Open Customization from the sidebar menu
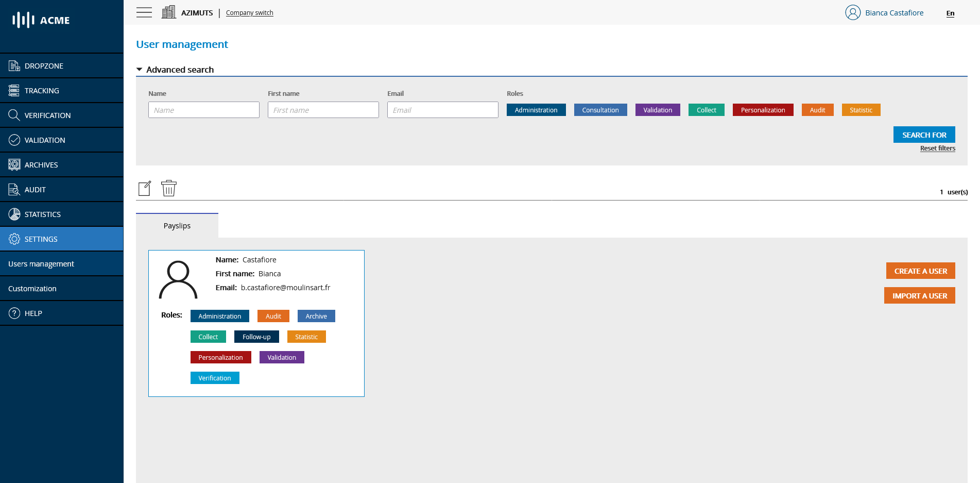Screen dimensions: 980x483 tap(32, 288)
